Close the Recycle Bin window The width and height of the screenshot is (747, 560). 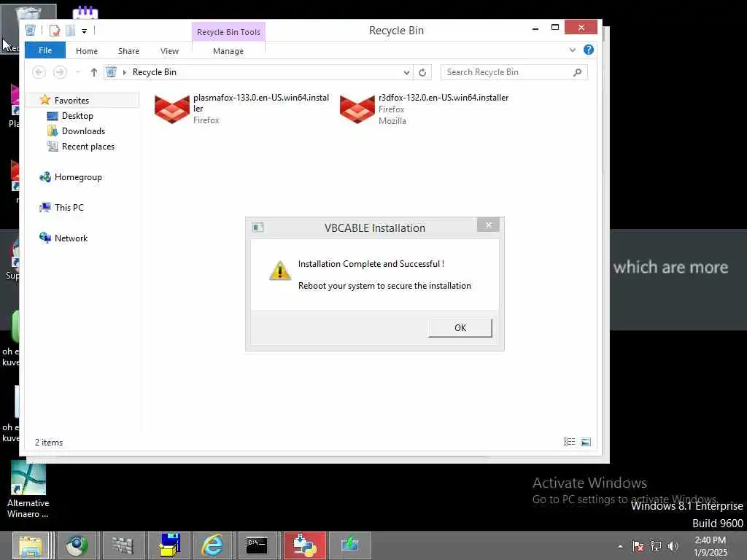pyautogui.click(x=581, y=27)
